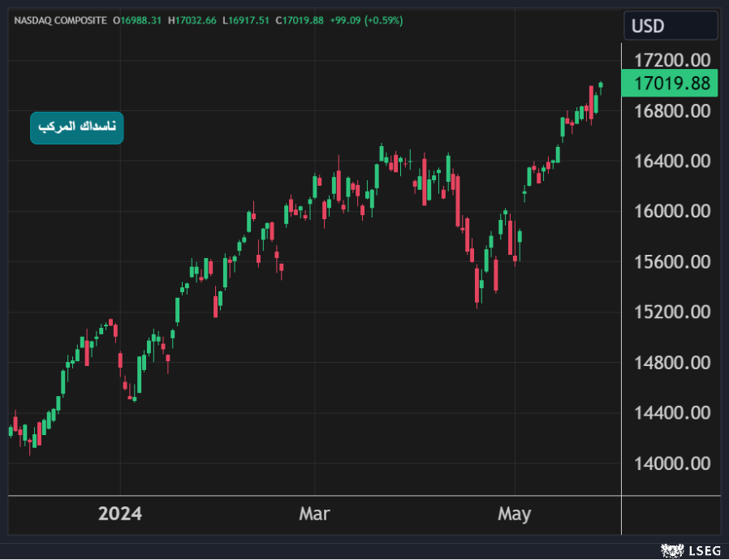
Task: Click the NASDAQ COMPOSITE symbol title
Action: coord(60,19)
